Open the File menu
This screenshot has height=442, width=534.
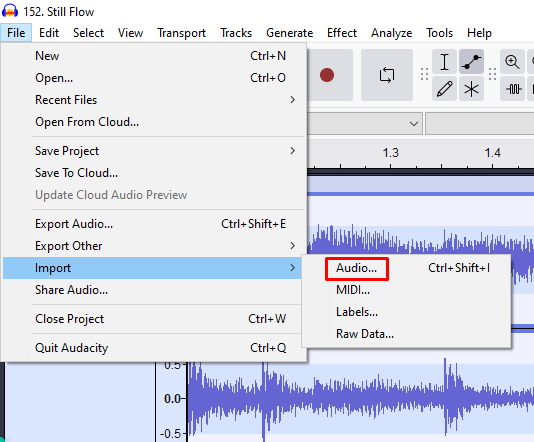[x=16, y=33]
